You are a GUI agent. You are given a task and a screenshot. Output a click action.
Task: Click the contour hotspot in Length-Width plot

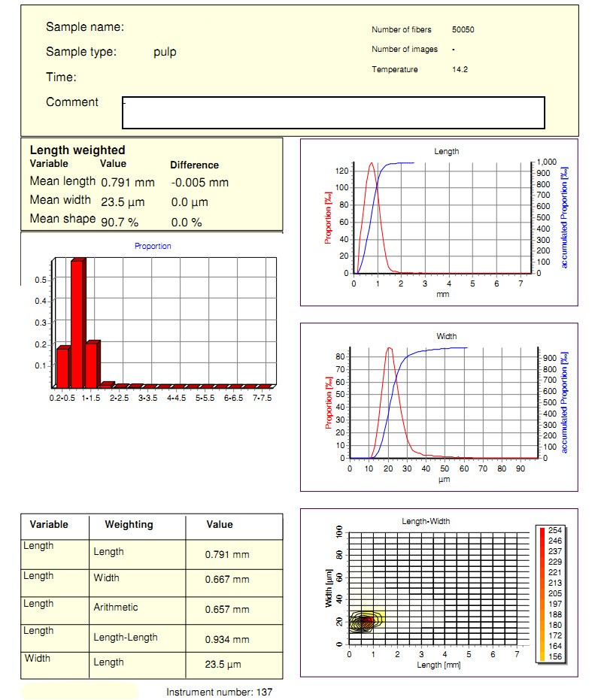pyautogui.click(x=365, y=621)
